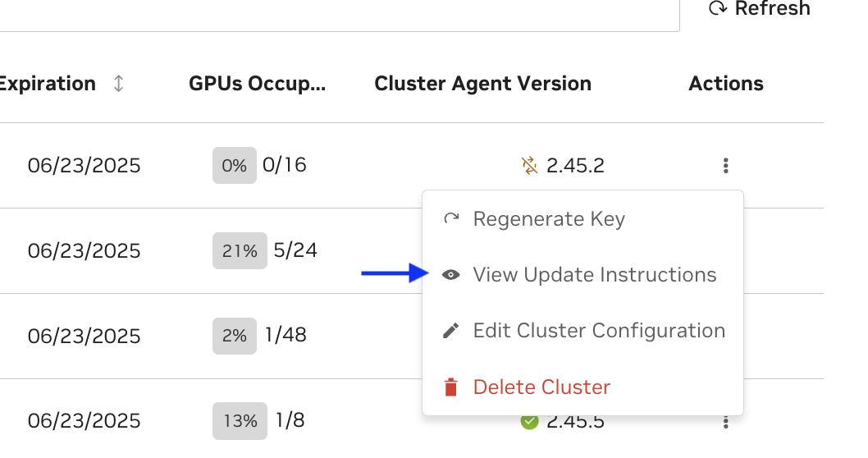Sort by Expiration column arrows

(x=119, y=84)
